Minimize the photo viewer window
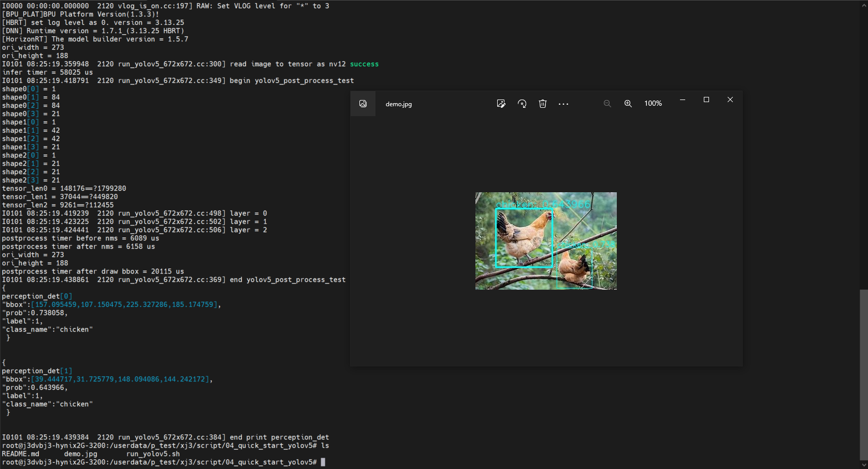 click(683, 100)
